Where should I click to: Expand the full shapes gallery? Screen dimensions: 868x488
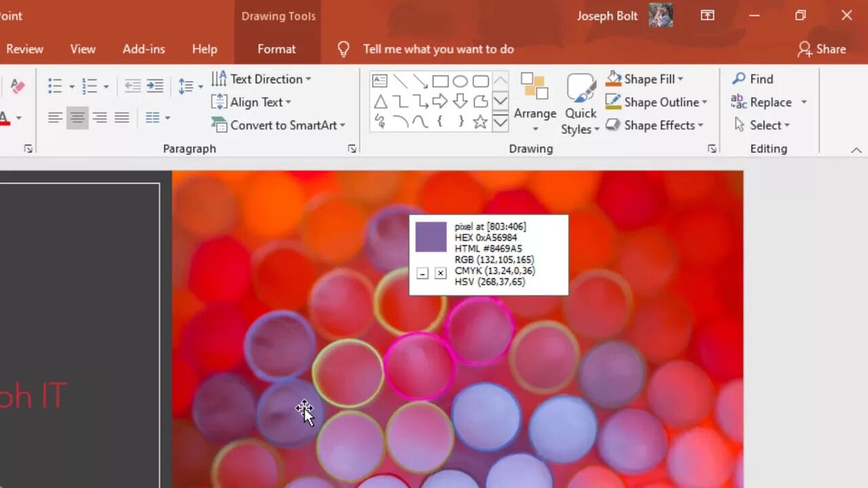coord(500,123)
